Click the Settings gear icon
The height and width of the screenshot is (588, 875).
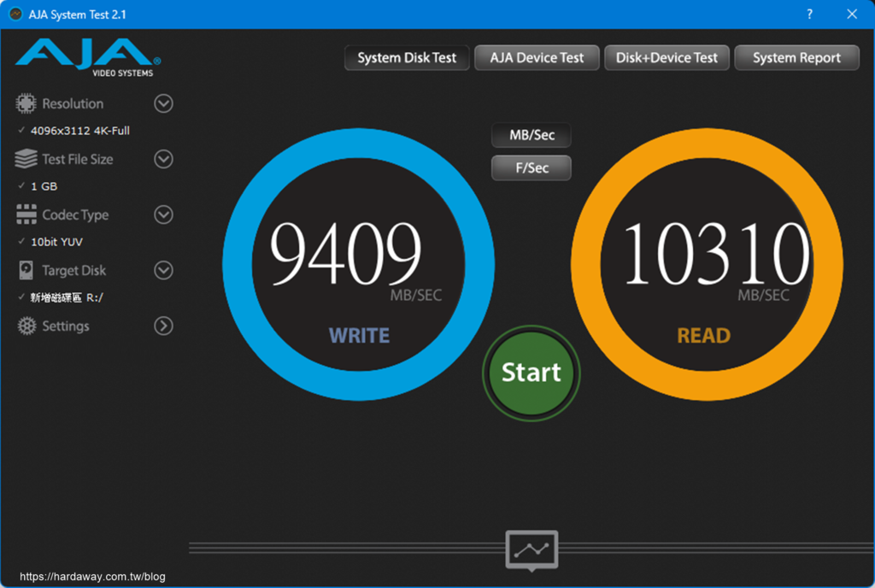26,326
